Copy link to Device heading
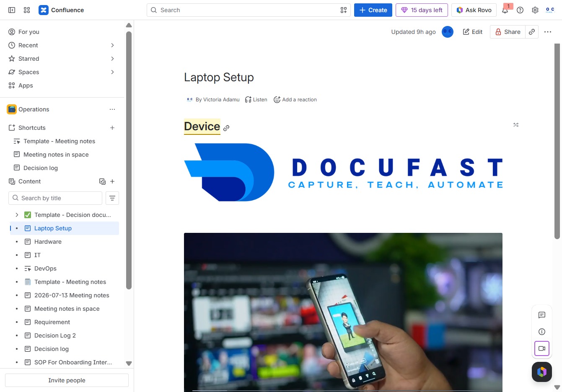The width and height of the screenshot is (562, 392). (226, 128)
